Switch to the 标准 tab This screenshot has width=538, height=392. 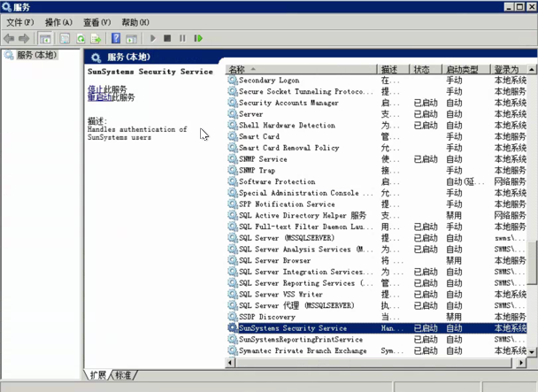(x=125, y=375)
